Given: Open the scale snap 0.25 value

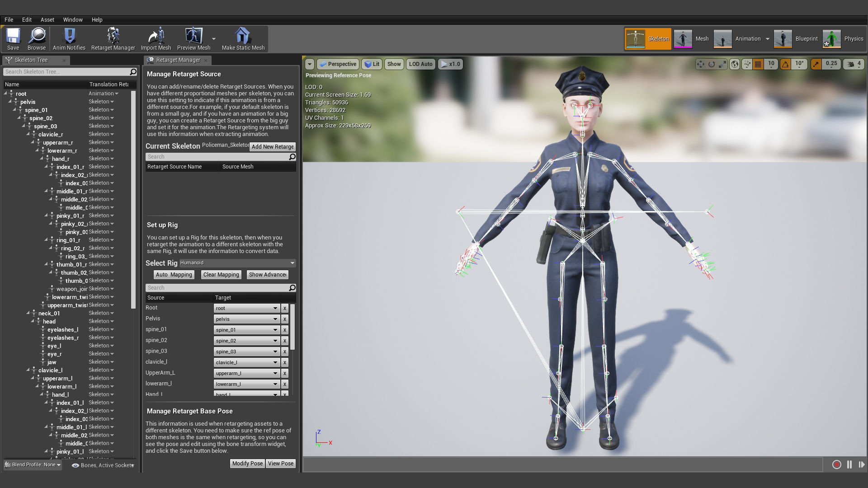Looking at the screenshot, I should [831, 64].
